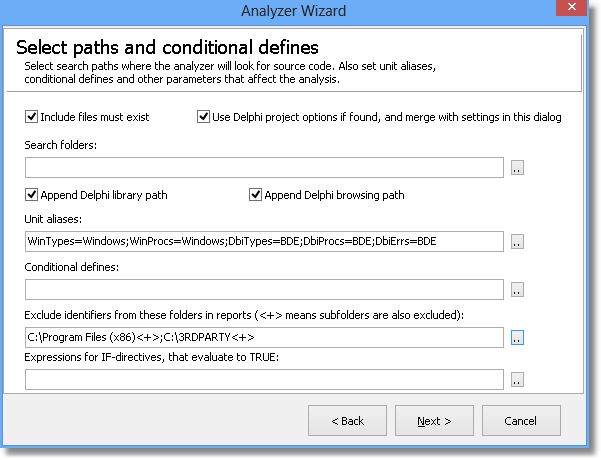Viewport: 601px width, 460px height.
Task: Focus the Conditional defines input field
Action: [264, 289]
